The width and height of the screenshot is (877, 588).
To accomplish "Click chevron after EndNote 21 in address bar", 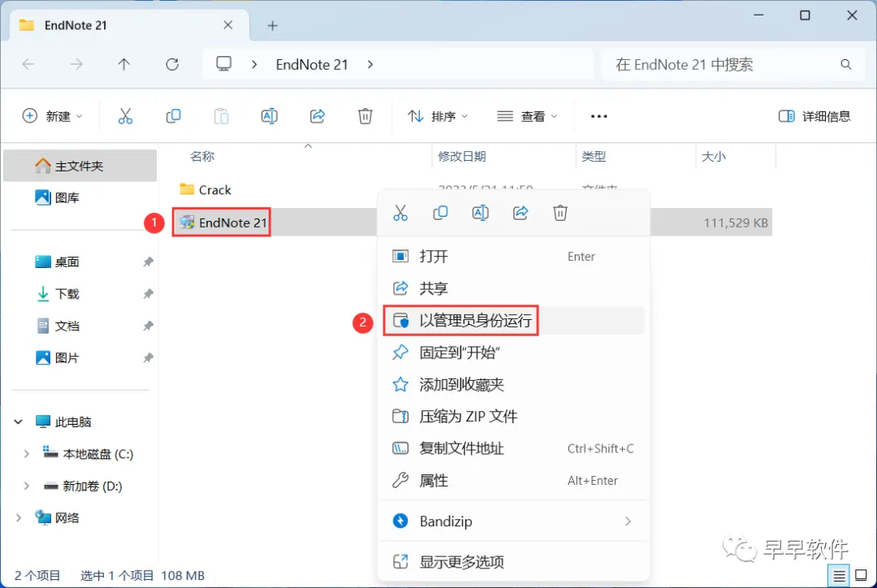I will [x=370, y=64].
